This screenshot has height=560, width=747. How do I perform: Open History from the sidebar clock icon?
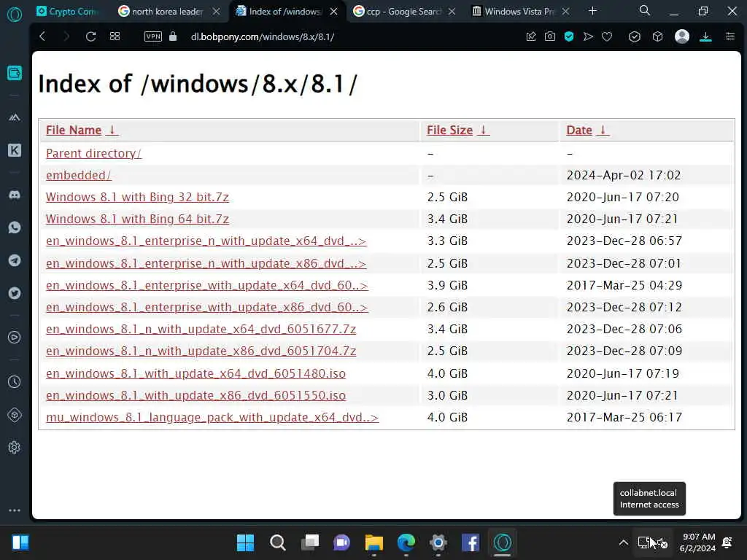click(x=15, y=381)
